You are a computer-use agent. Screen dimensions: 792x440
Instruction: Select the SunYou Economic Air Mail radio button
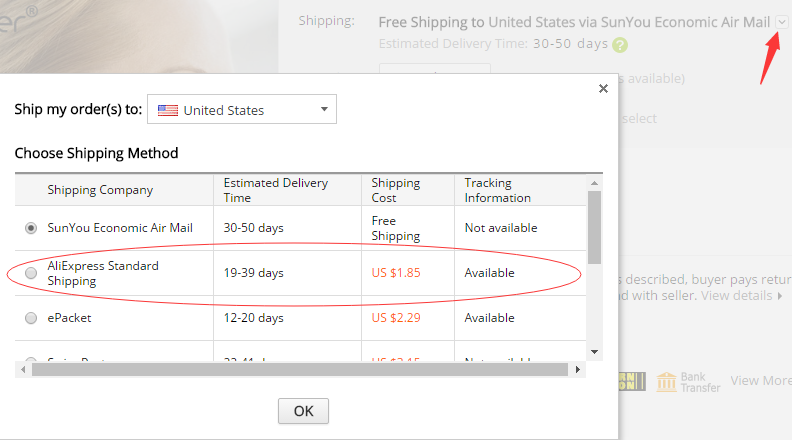coord(31,228)
